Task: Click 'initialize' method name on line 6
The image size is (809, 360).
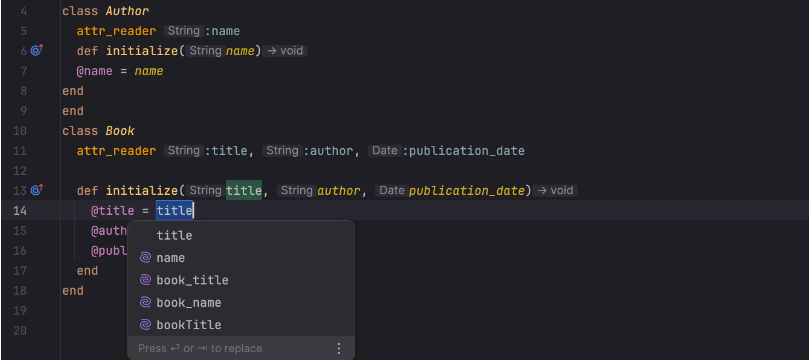Action: 142,51
